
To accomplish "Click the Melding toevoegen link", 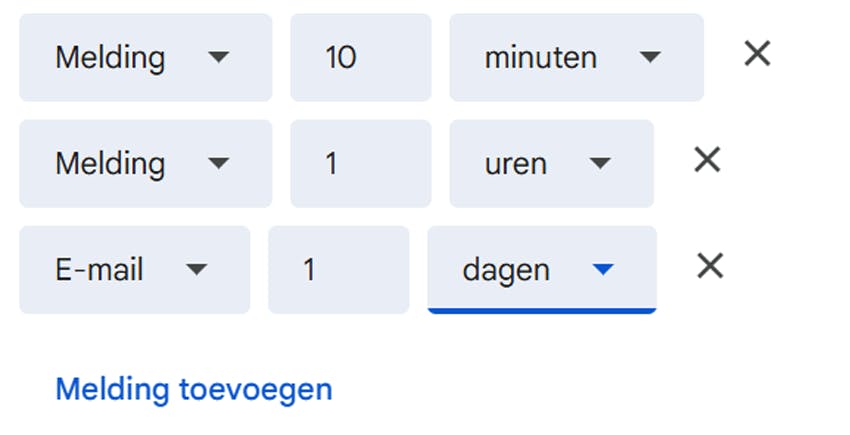I will pyautogui.click(x=194, y=389).
